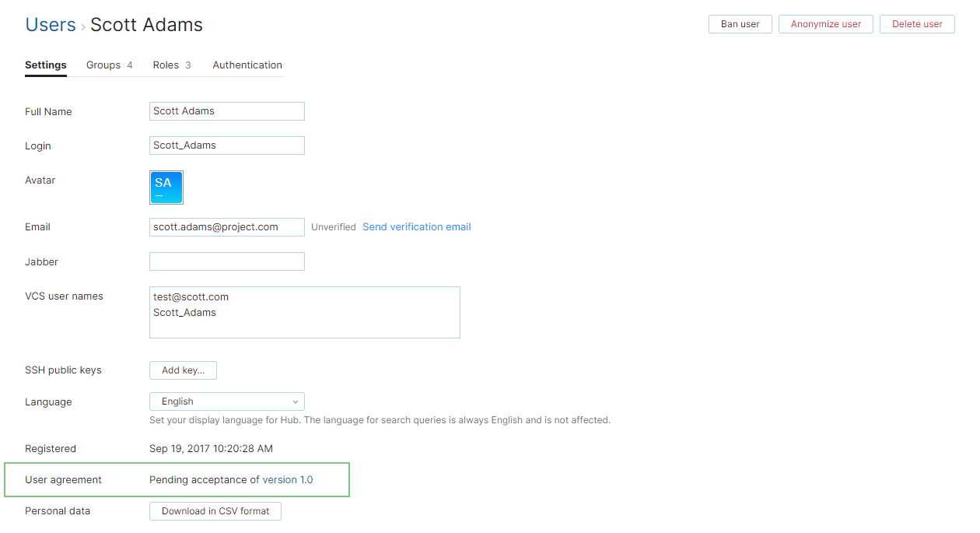Viewport: 980px width, 533px height.
Task: Click the Add key button
Action: click(x=183, y=370)
